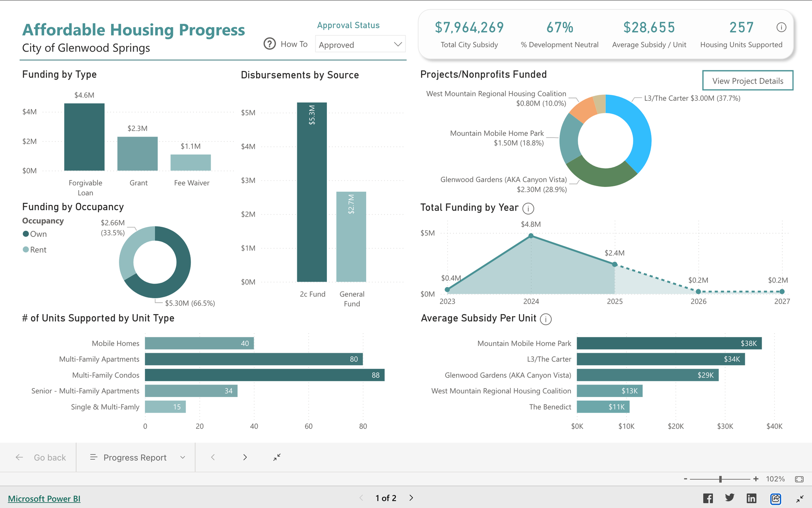Click the How To question mark icon
Viewport: 812px width, 508px height.
270,44
